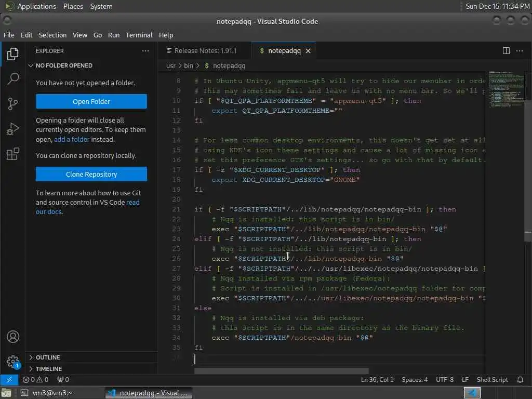Open the Help menu
This screenshot has height=399, width=532.
click(166, 35)
